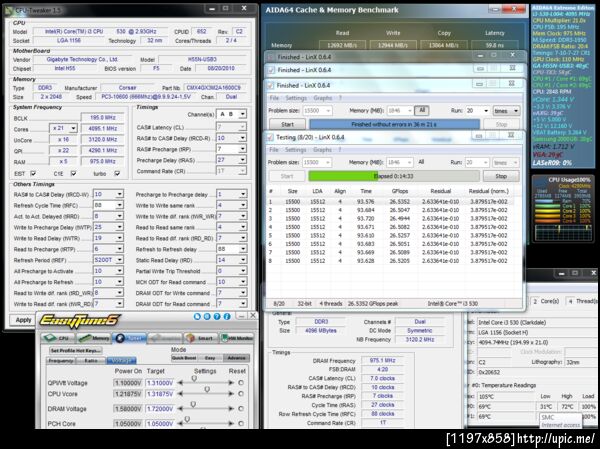Click the second Finished LinX window title icon
Screen dimensions: 600x449
271,70
